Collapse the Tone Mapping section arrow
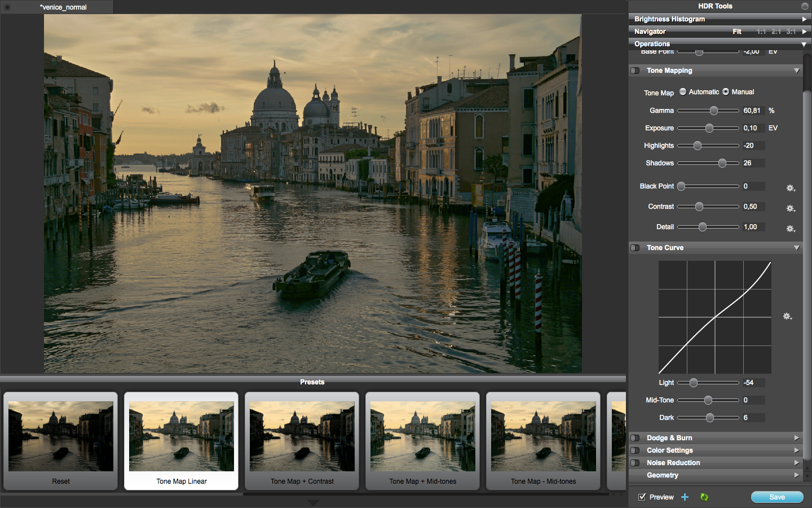The height and width of the screenshot is (508, 812). 796,71
